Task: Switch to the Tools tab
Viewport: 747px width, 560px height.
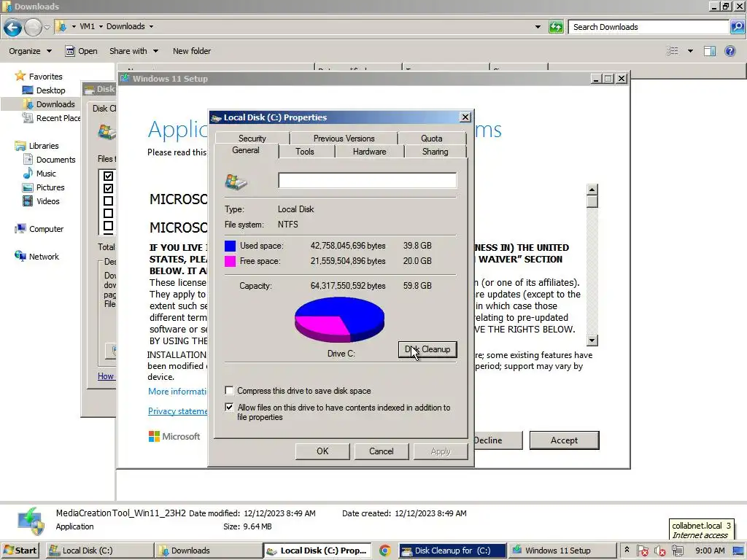Action: click(304, 152)
